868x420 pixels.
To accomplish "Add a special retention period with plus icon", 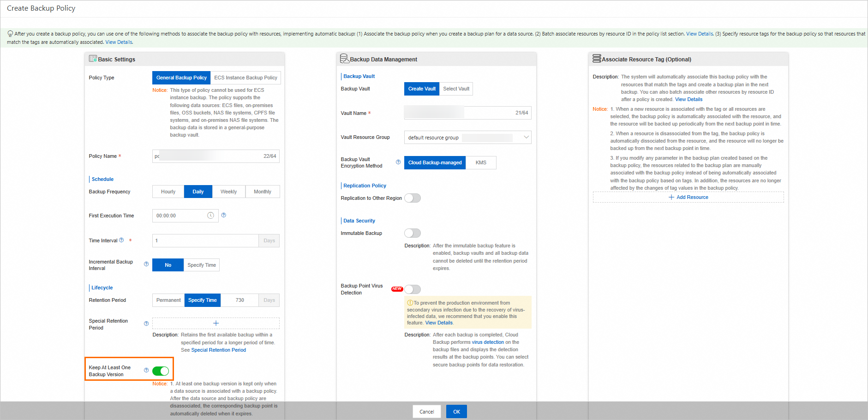I will pos(216,323).
